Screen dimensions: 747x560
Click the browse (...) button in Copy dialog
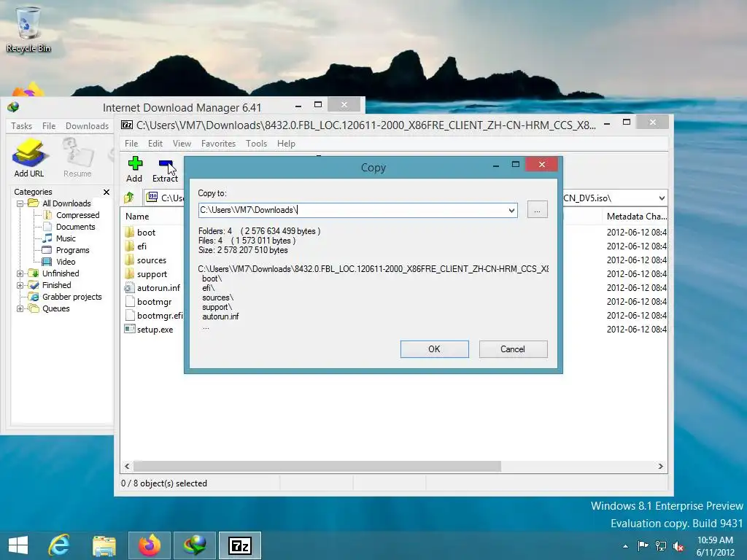tap(537, 209)
